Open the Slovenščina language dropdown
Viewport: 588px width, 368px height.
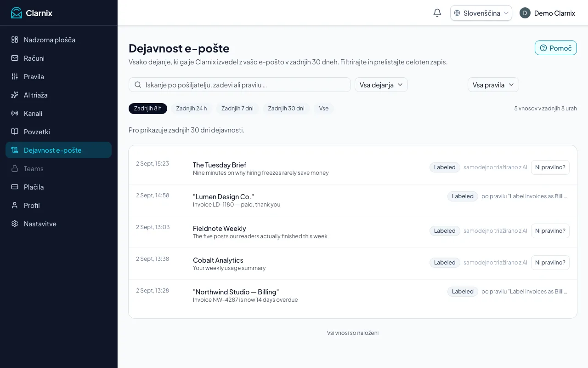481,13
